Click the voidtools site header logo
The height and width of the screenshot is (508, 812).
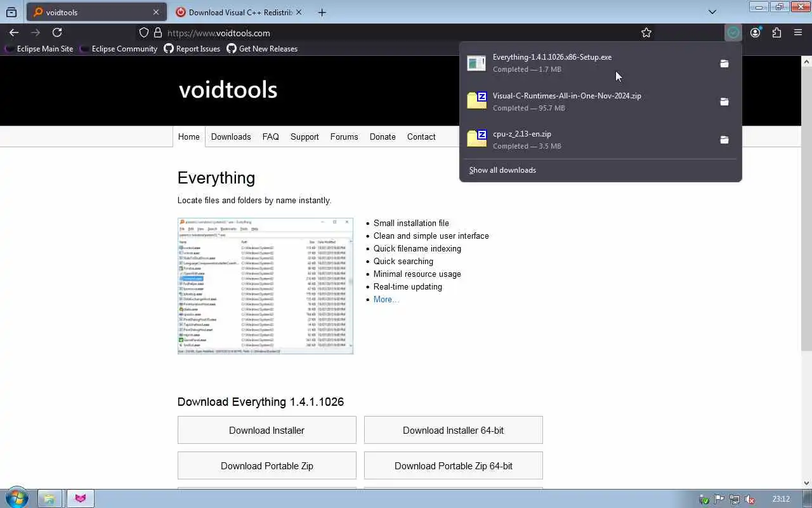click(x=228, y=90)
